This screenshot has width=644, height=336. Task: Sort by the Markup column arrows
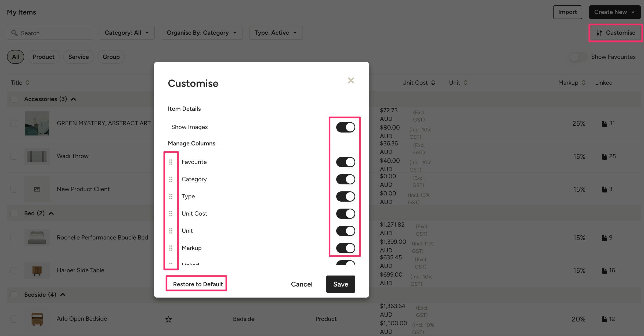(x=583, y=83)
